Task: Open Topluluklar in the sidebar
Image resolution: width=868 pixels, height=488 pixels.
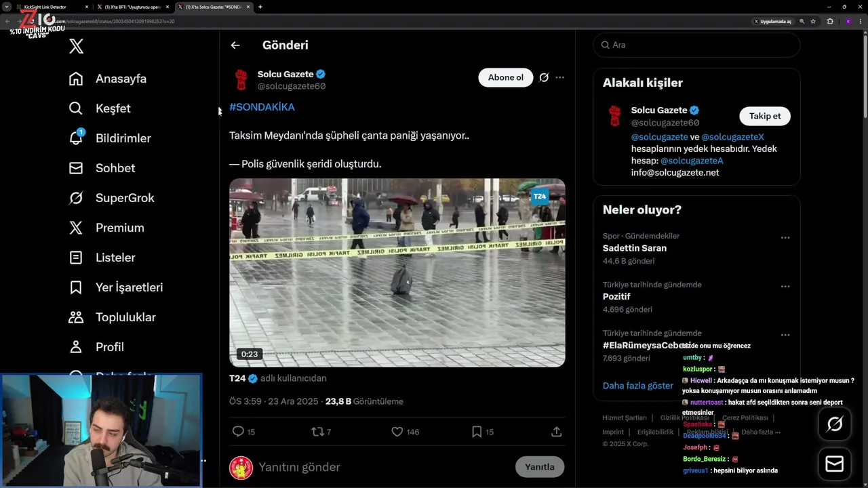Action: [x=113, y=317]
